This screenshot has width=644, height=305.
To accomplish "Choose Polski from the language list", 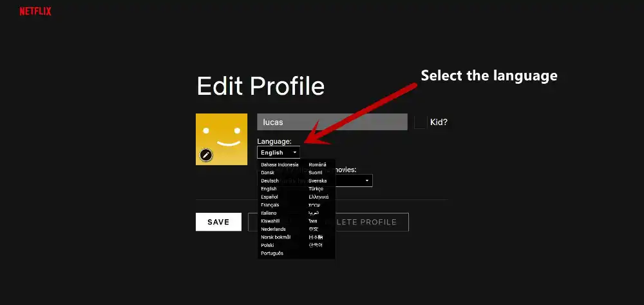I will coord(267,245).
